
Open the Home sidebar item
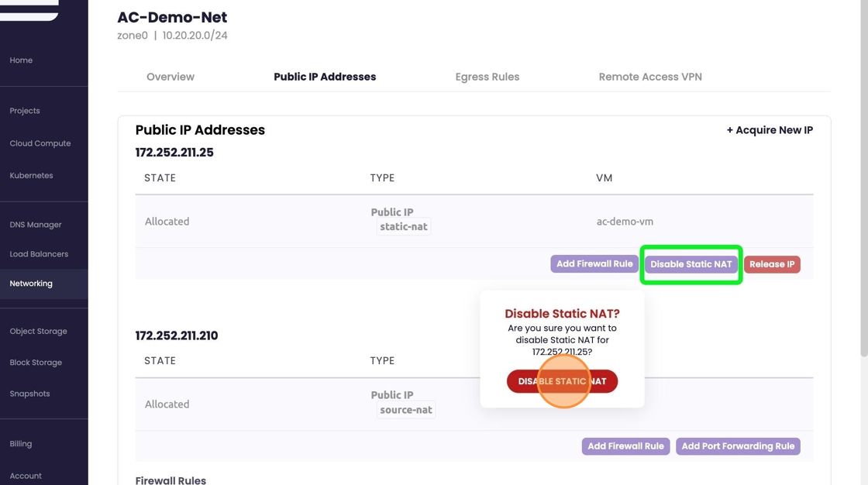[x=21, y=60]
